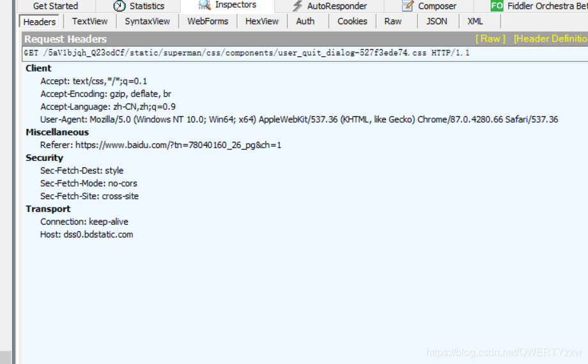Viewport: 588px width, 364px height.
Task: Open the Auth inspector tab
Action: pyautogui.click(x=306, y=21)
